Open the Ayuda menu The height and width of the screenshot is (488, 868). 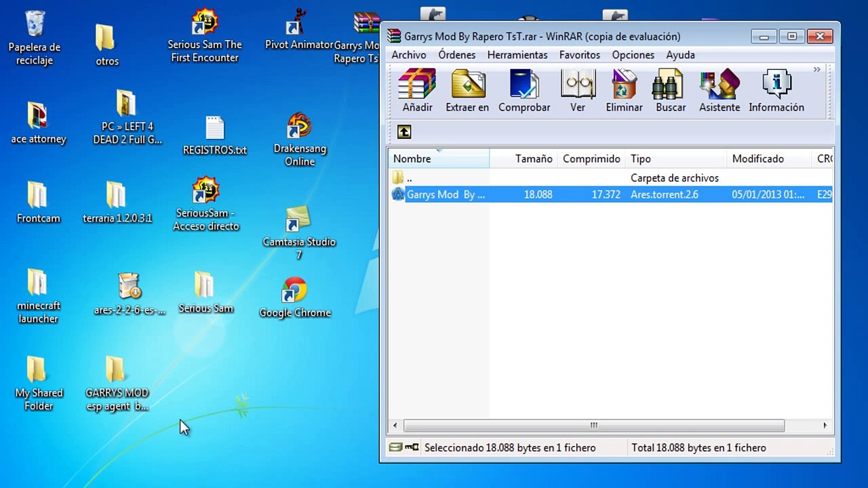click(680, 55)
